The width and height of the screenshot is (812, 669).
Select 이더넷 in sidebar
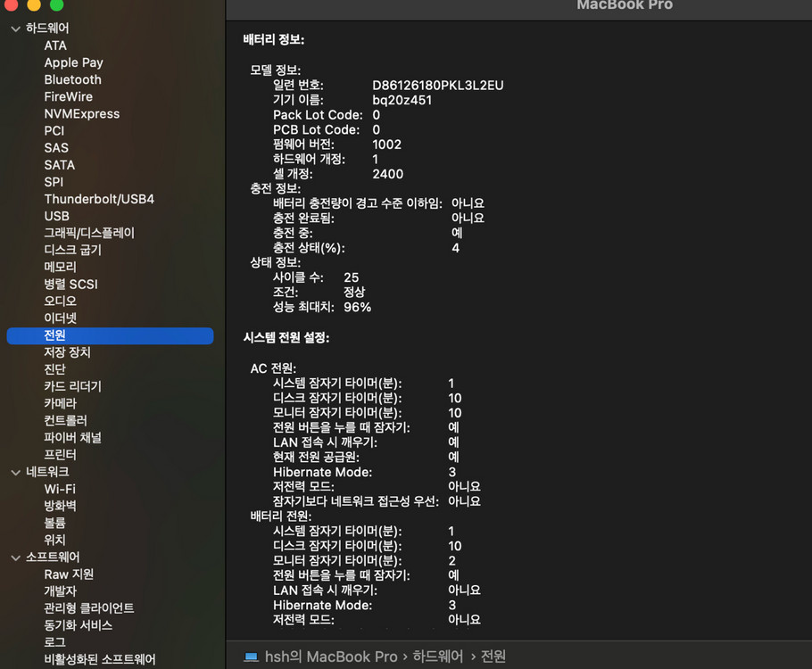pyautogui.click(x=60, y=318)
